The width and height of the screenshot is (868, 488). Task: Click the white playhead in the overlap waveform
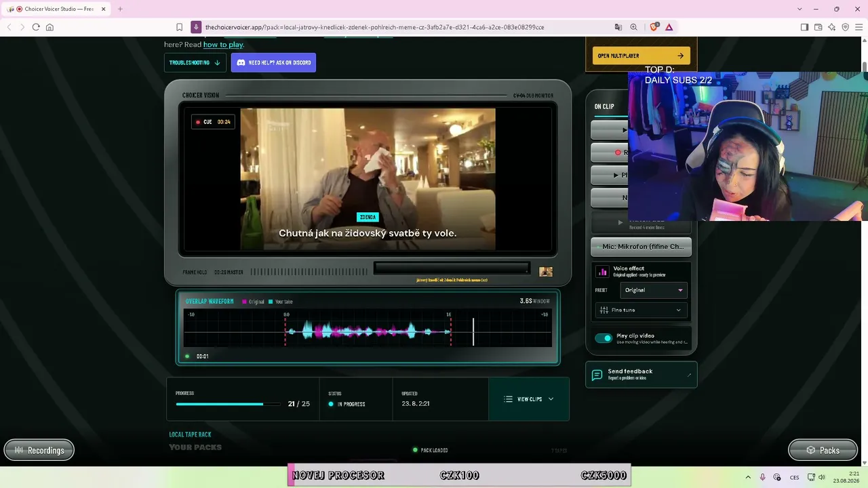click(x=473, y=331)
